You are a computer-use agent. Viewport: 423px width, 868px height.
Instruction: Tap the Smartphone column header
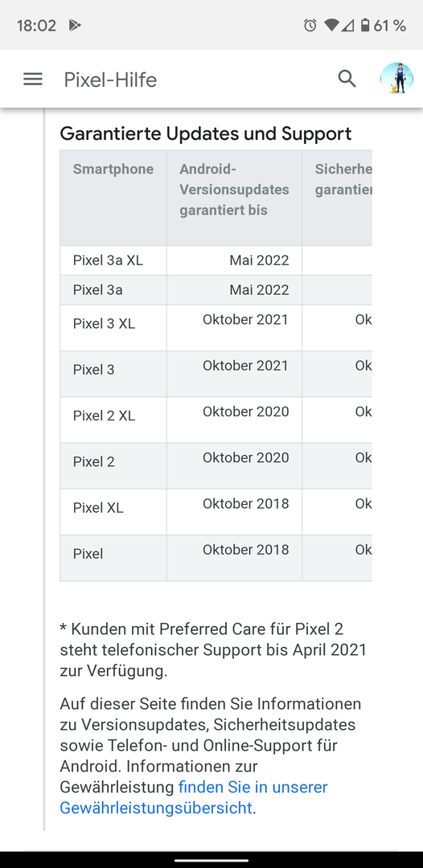click(113, 198)
